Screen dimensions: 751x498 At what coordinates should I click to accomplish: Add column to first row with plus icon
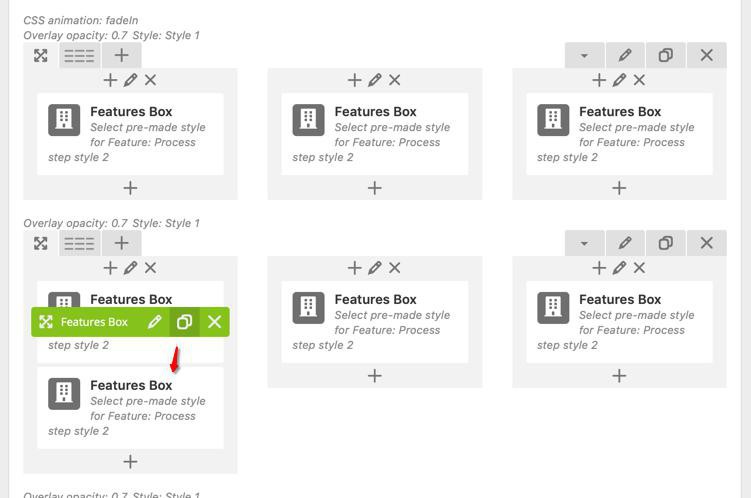[x=121, y=56]
